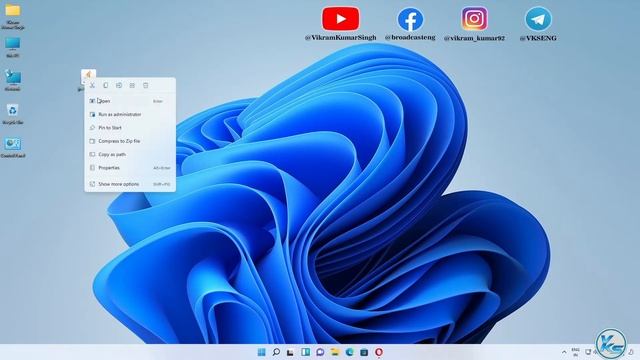
Task: Open taskbar Search
Action: 276,352
